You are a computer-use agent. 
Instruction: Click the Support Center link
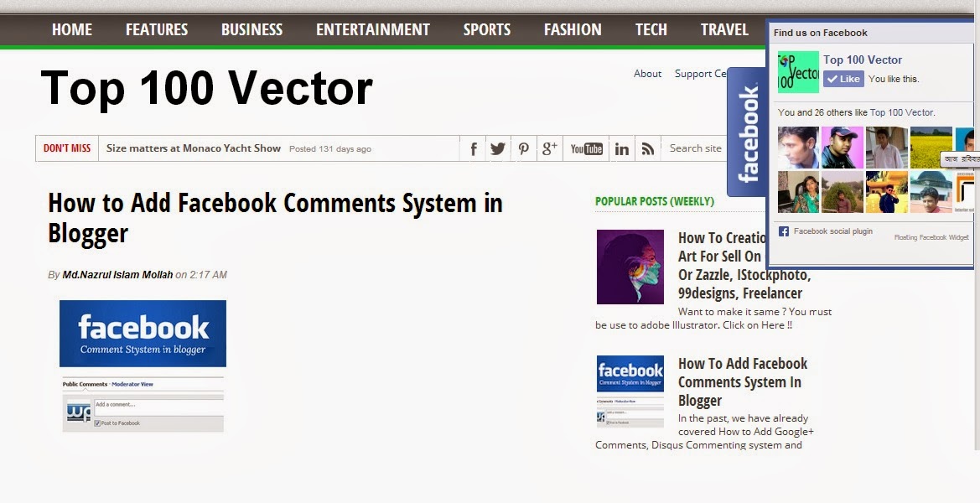pos(701,74)
